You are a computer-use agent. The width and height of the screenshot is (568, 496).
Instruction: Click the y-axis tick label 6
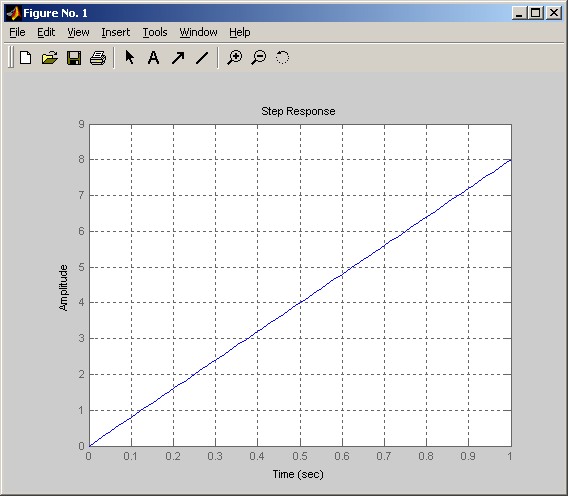pos(82,231)
